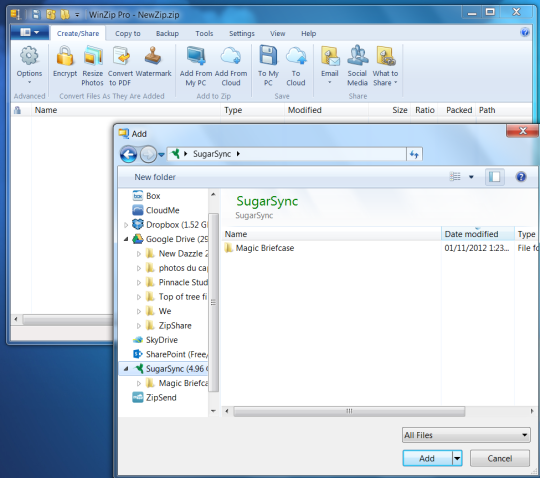The image size is (540, 478).
Task: Select Magic Briefca folder under SugarSync tree
Action: (177, 383)
